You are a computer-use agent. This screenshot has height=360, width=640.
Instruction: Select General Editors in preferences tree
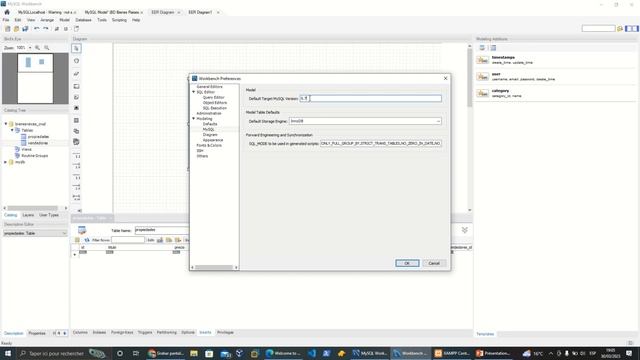(x=209, y=87)
